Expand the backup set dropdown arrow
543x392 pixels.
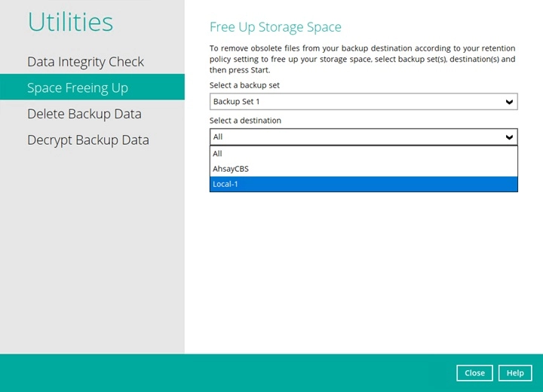(x=510, y=102)
